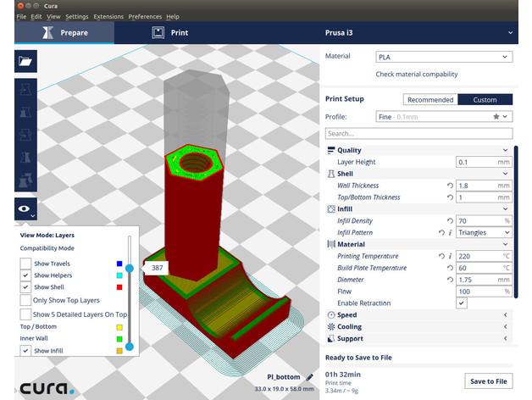The height and width of the screenshot is (400, 532).
Task: Open the Edit menu
Action: click(36, 17)
